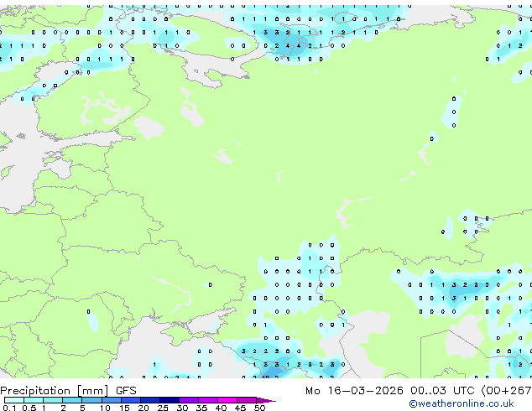Click the 5–10 mm legend color swatch

click(91, 400)
